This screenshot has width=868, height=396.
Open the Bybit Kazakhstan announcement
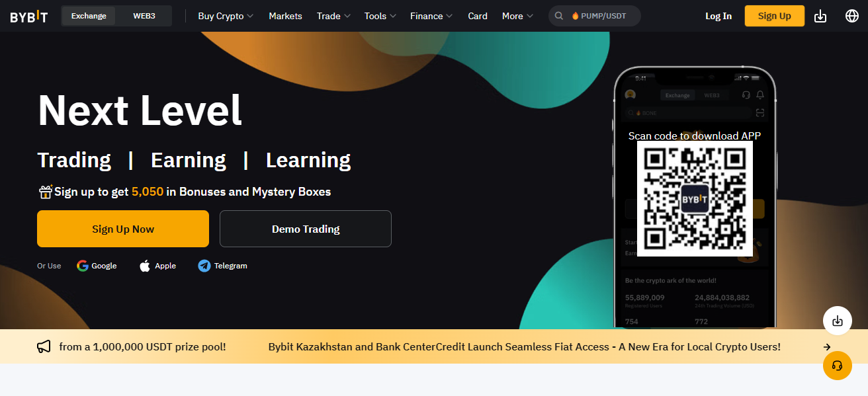525,346
